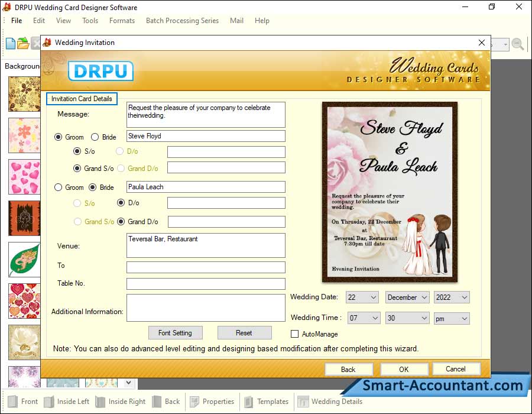Click the Paula Leach name field
The image size is (532, 414).
tap(206, 187)
